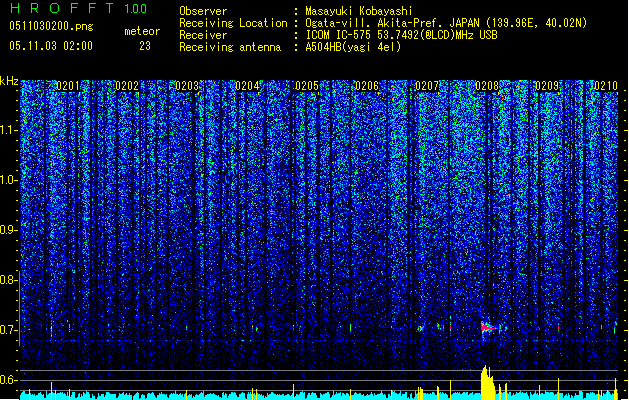
Task: Click the 0.8 kHz frequency tick label
Action: coord(9,280)
